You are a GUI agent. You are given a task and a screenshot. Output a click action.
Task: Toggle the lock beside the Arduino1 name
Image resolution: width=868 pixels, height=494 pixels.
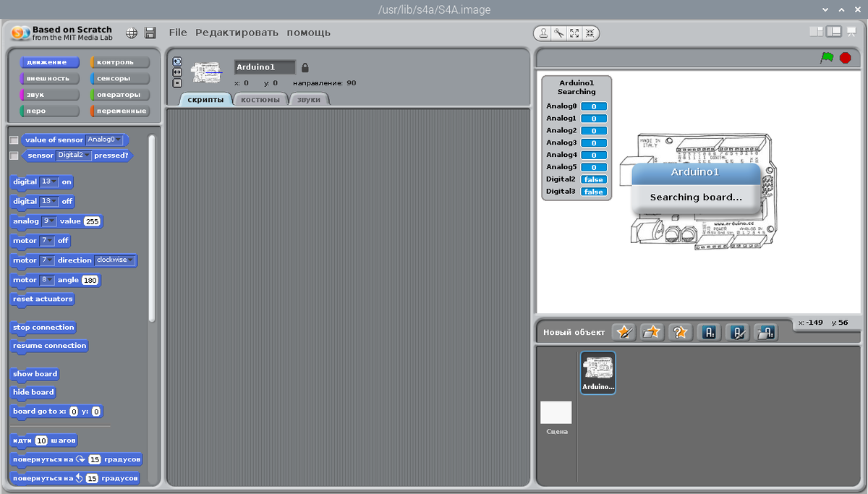303,67
